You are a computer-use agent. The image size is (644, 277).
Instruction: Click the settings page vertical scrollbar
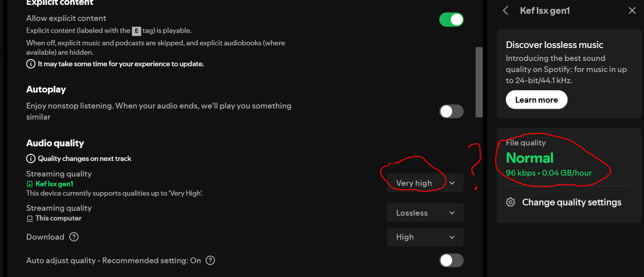coord(479,82)
